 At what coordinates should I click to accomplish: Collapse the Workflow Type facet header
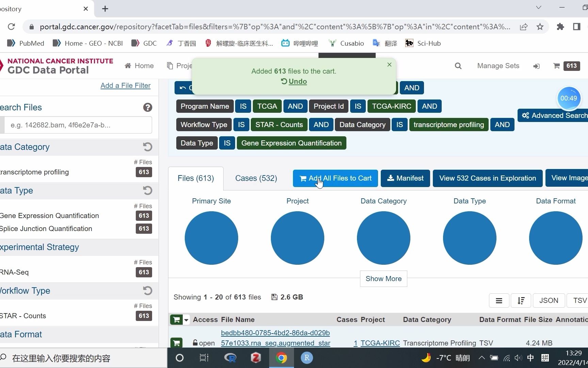coord(25,291)
